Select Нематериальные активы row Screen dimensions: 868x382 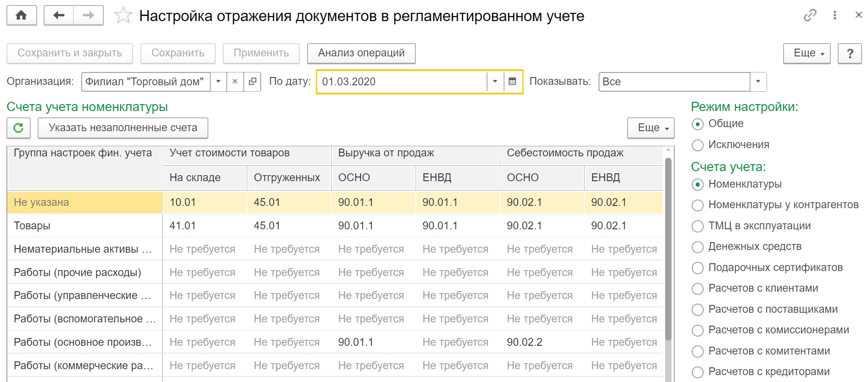(x=335, y=249)
